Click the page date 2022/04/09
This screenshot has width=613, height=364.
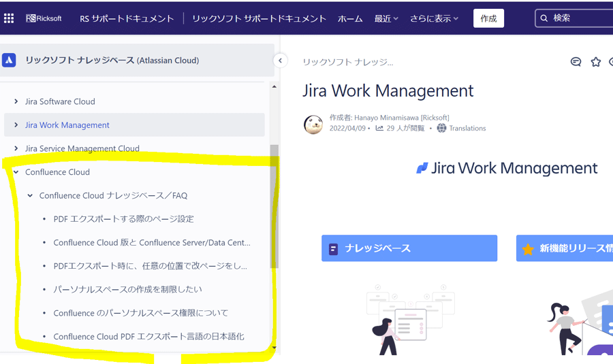click(x=347, y=128)
